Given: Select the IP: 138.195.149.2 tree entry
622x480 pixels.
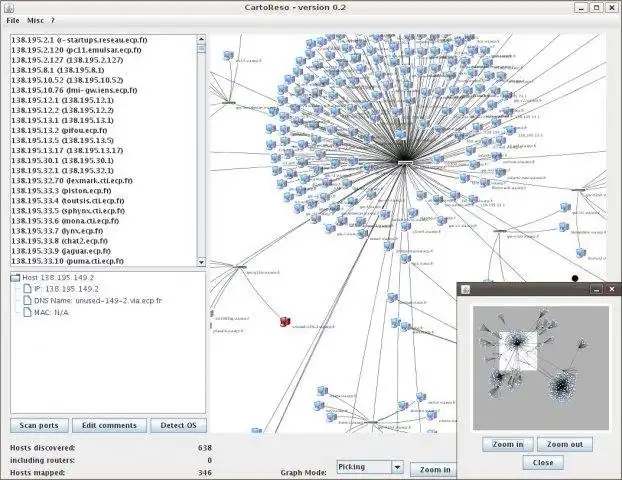Looking at the screenshot, I should pos(66,289).
